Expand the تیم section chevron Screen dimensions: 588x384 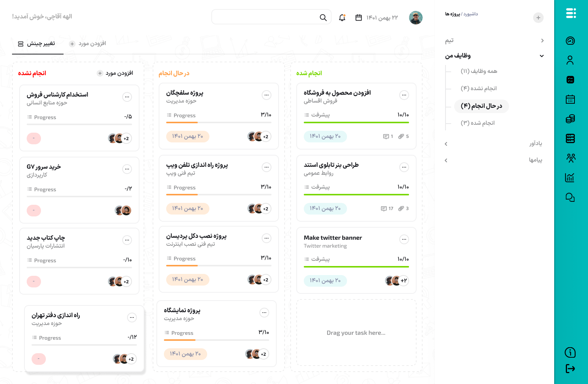(542, 41)
